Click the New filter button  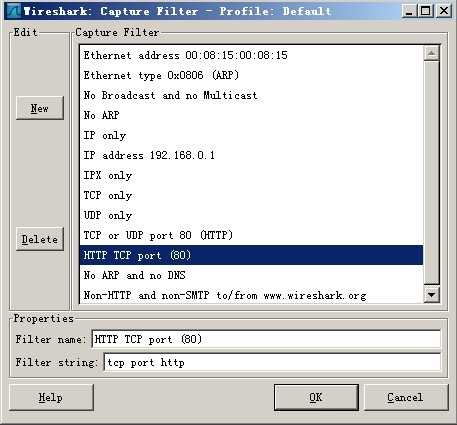pos(40,108)
